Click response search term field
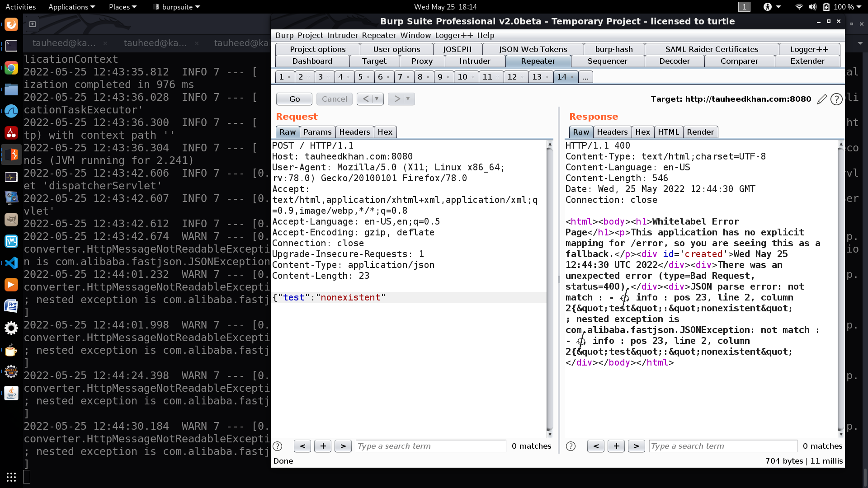This screenshot has height=488, width=868. tap(723, 446)
